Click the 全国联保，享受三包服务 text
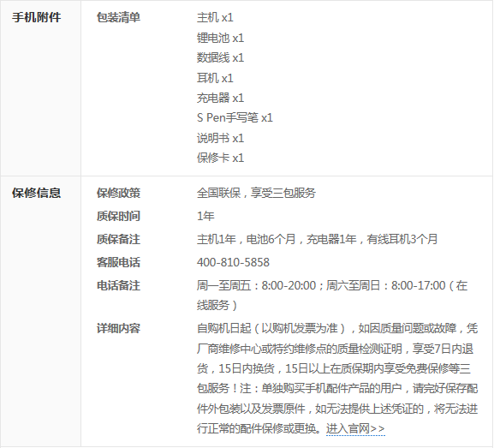This screenshot has width=494, height=448. click(x=256, y=193)
